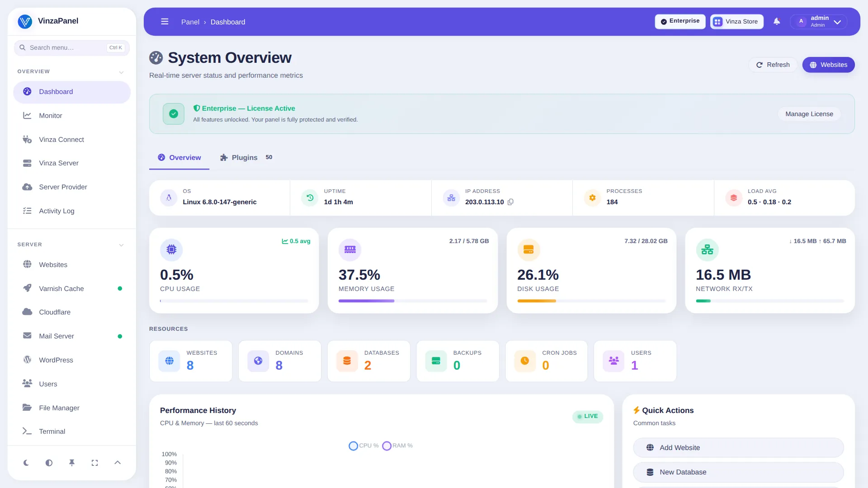Viewport: 868px width, 488px height.
Task: Click the Users resource card icon
Action: 613,361
